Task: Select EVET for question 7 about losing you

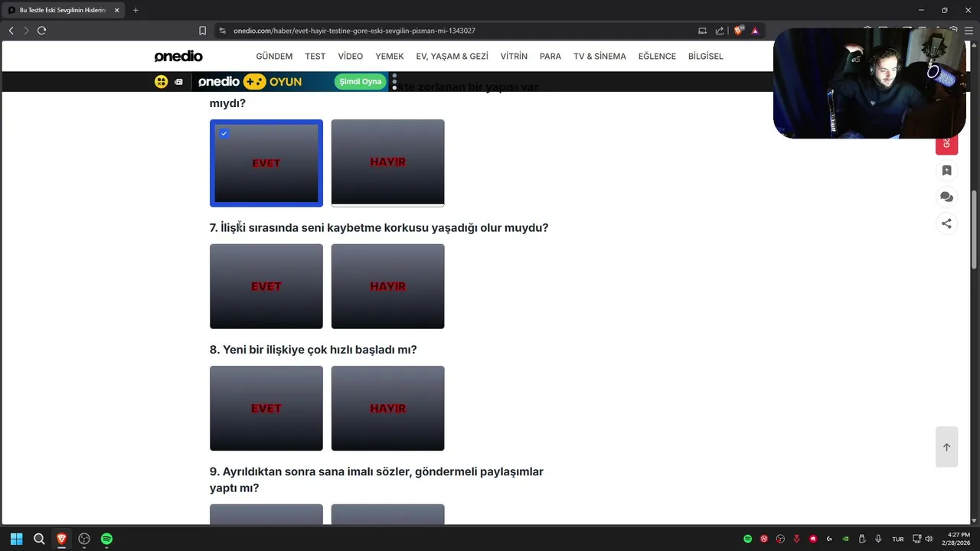Action: point(266,286)
